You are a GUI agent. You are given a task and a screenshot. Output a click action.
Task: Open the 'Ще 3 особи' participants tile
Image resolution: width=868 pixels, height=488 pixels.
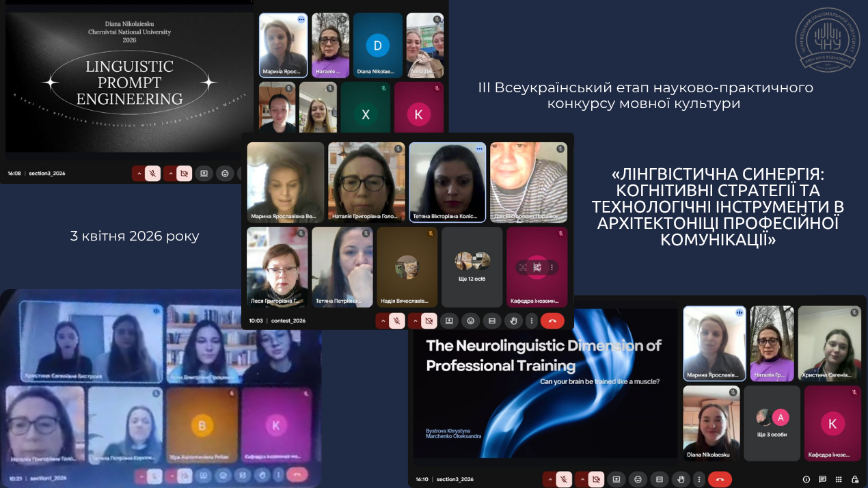pyautogui.click(x=772, y=422)
